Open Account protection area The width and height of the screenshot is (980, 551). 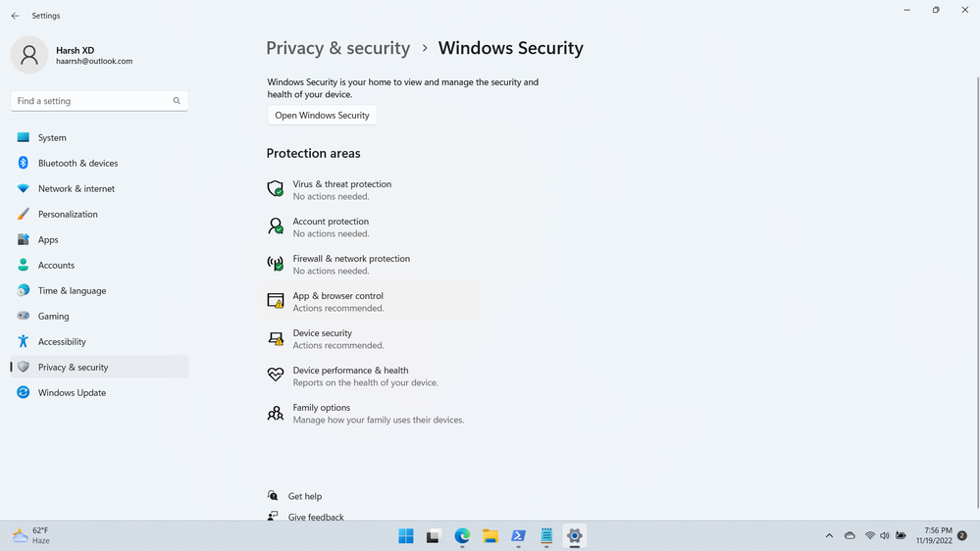[x=369, y=226]
